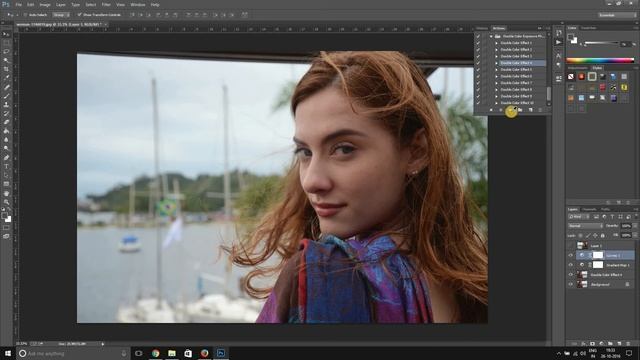Select the Move tool in the toolbox

click(x=6, y=35)
